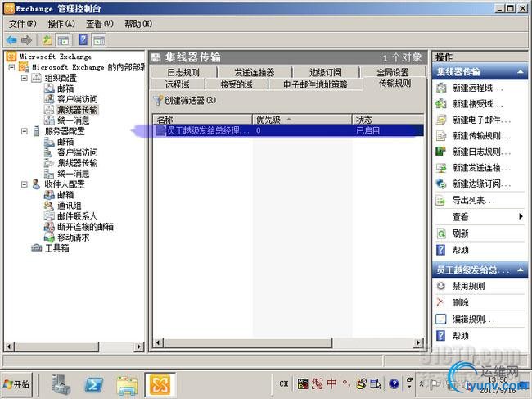Switch to the 发送连接器 tab
This screenshot has width=532, height=399.
point(254,72)
